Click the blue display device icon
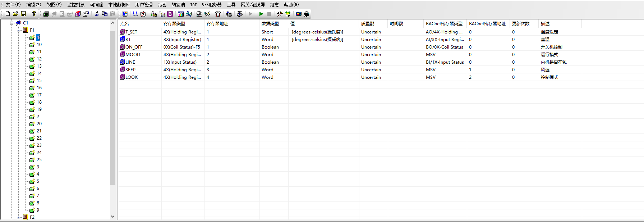The width and height of the screenshot is (644, 222). pos(298,14)
